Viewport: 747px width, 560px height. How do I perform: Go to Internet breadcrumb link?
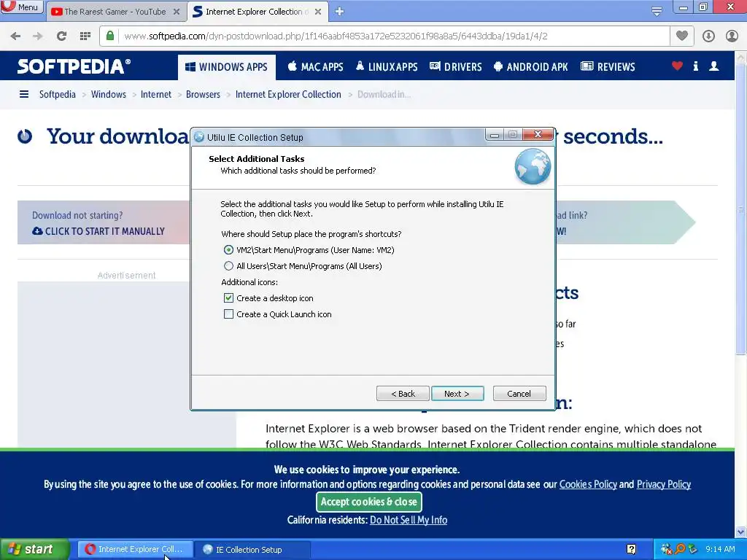click(156, 94)
